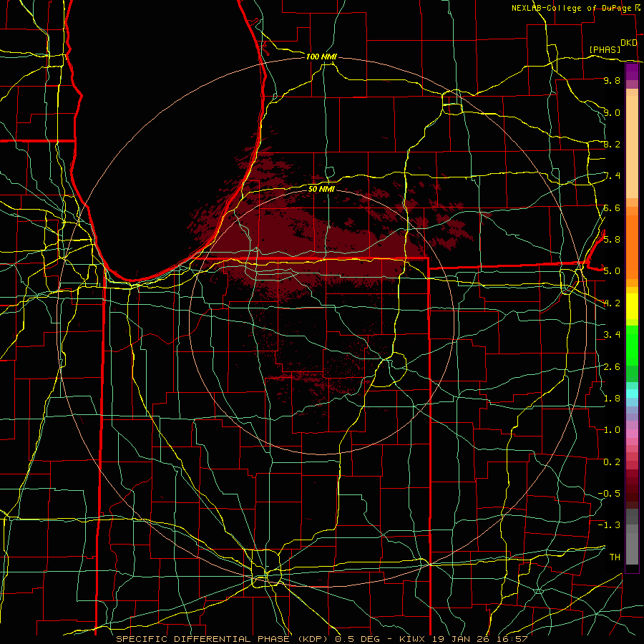The image size is (644, 644).
Task: Select the SPECIFIC DIFFERENTIAL PHASE (KDP) title text
Action: click(224, 639)
